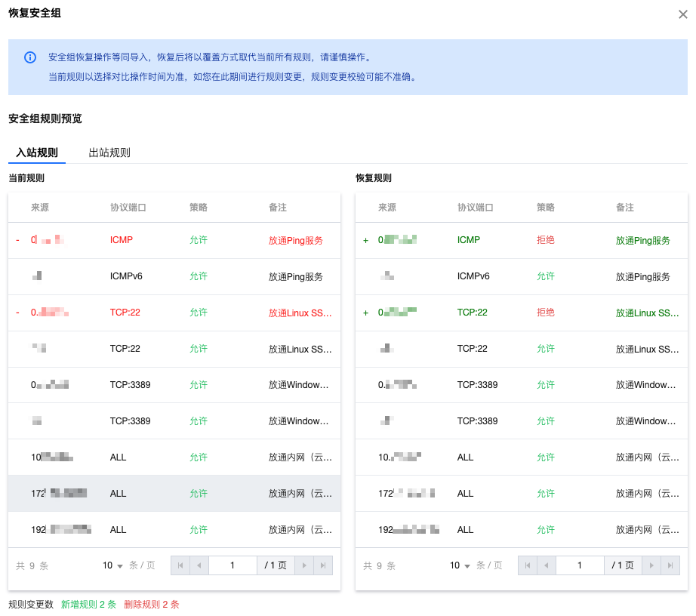The height and width of the screenshot is (616, 696).
Task: Click the 新增规则 2 条 summary text
Action: pyautogui.click(x=88, y=605)
